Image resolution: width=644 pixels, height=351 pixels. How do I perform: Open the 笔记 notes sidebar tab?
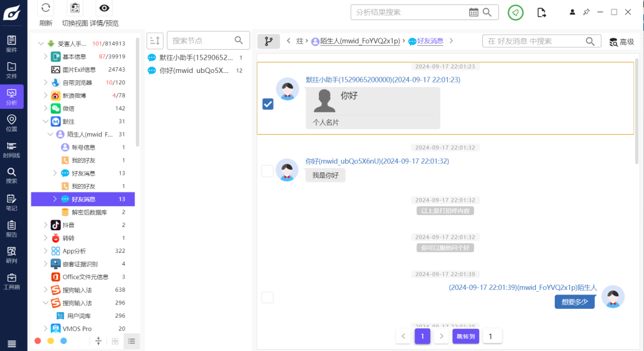point(11,202)
